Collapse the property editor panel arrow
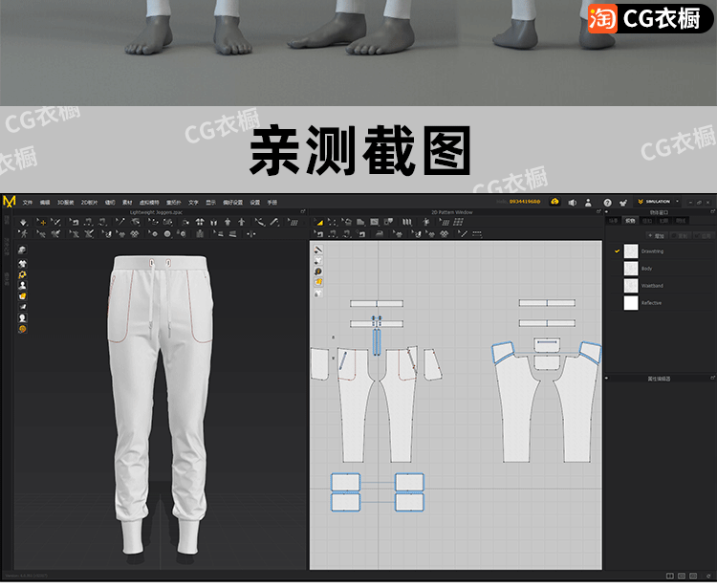Viewport: 717px width, 588px height. [x=607, y=378]
